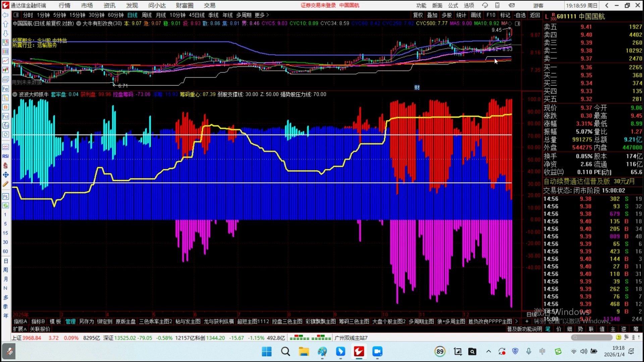
Task: Open the 行情 menu
Action: [x=64, y=5]
